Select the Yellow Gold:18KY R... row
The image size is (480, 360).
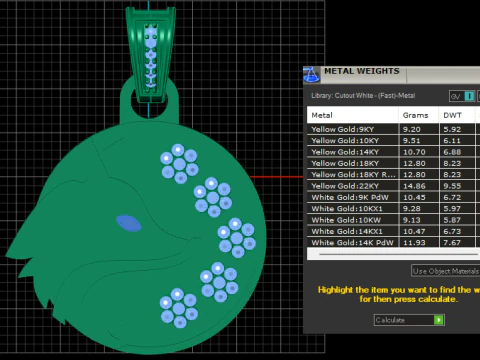(x=393, y=175)
